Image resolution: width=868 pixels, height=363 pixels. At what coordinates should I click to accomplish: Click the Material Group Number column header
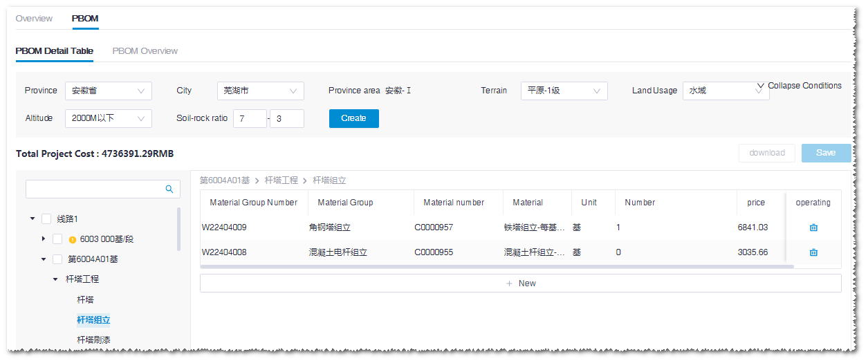coord(254,203)
